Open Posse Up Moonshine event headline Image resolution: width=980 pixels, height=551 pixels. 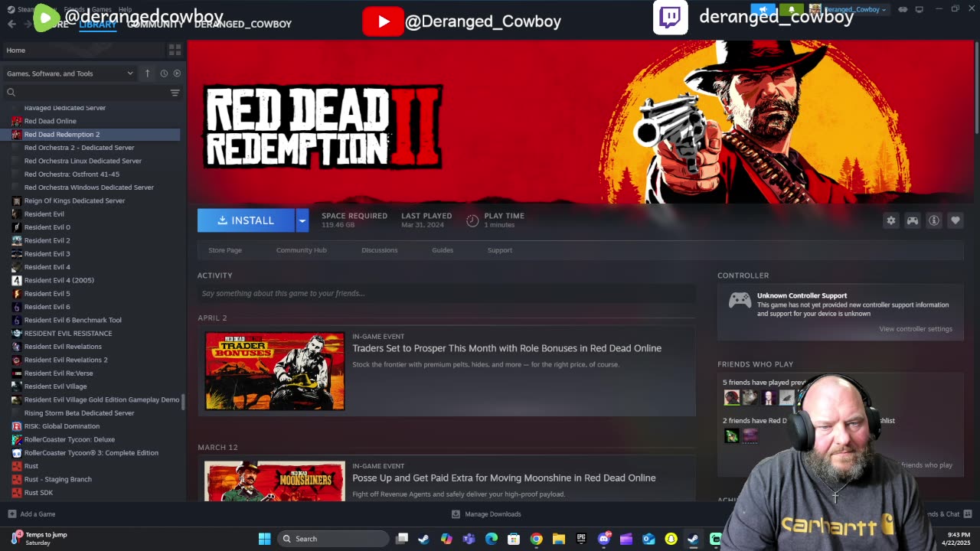tap(504, 478)
